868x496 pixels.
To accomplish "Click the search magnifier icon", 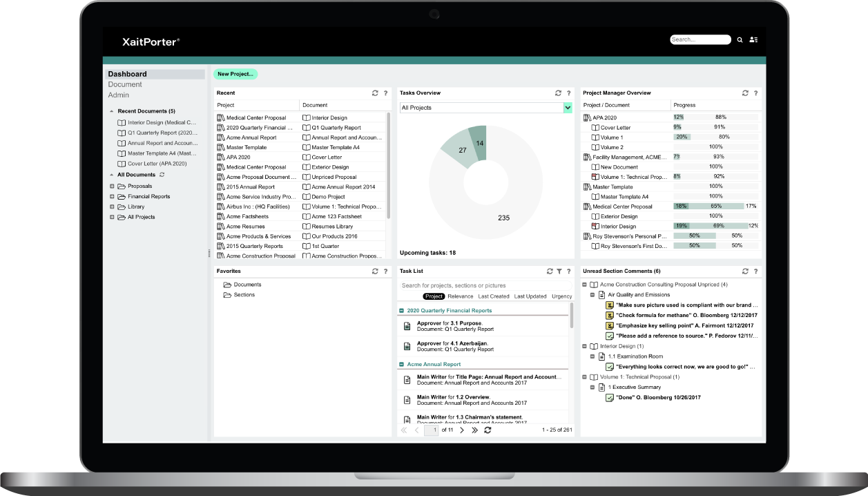I will click(740, 40).
